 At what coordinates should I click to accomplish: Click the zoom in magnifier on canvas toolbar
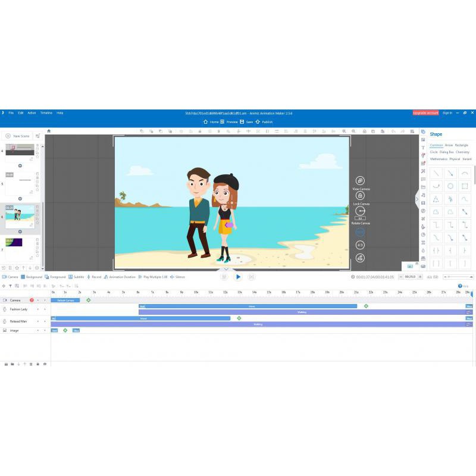[353, 131]
